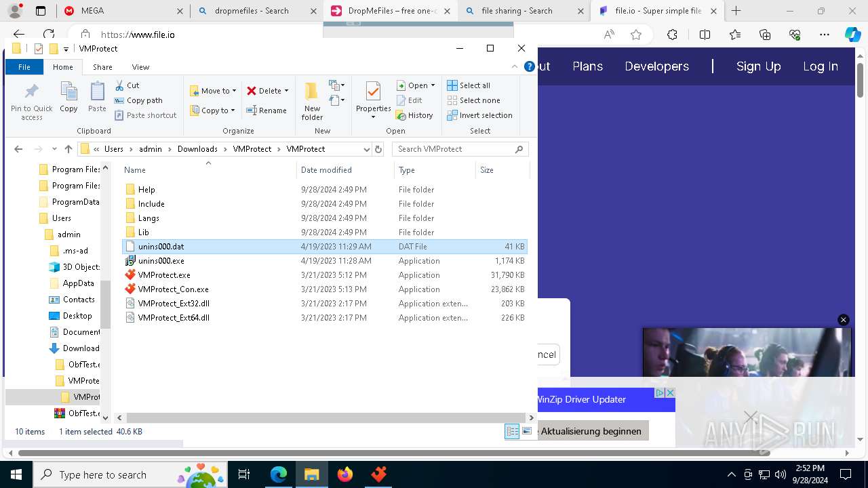The width and height of the screenshot is (868, 488).
Task: Click Sign Up on file.io
Action: point(758,66)
